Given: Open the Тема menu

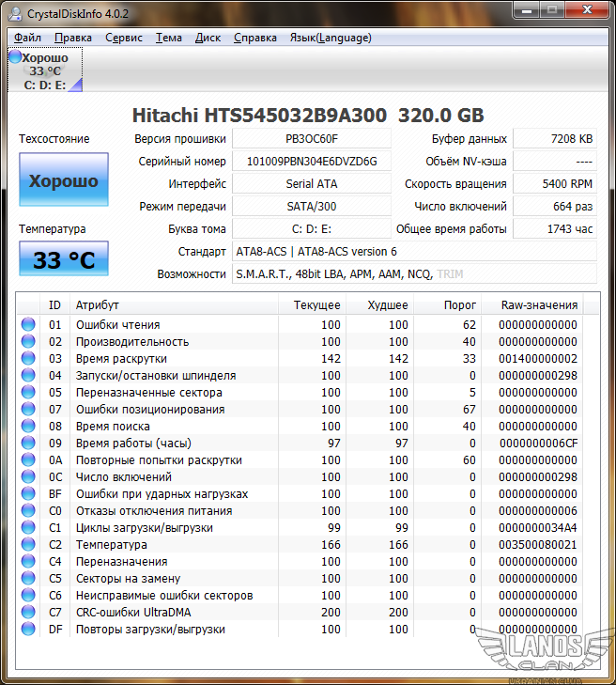Looking at the screenshot, I should [x=168, y=38].
